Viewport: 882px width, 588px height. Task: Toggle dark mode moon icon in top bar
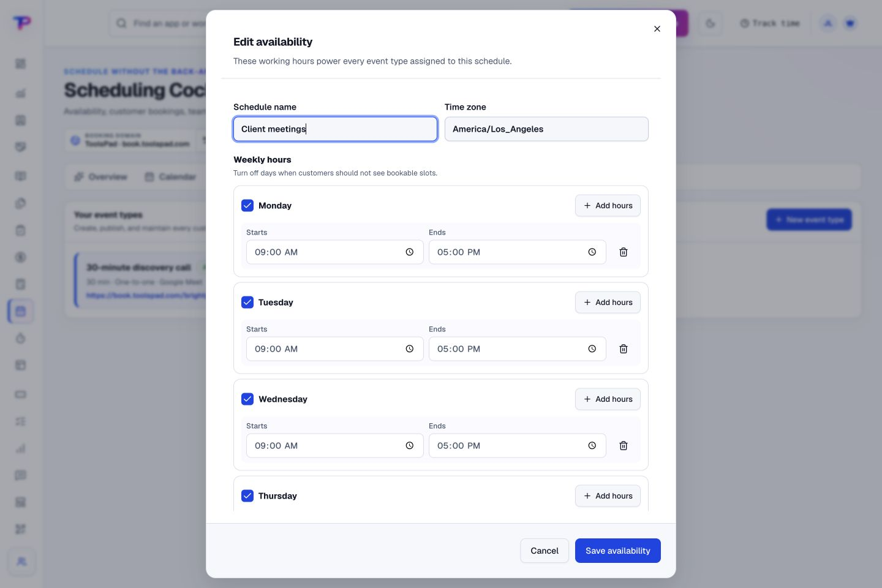710,23
